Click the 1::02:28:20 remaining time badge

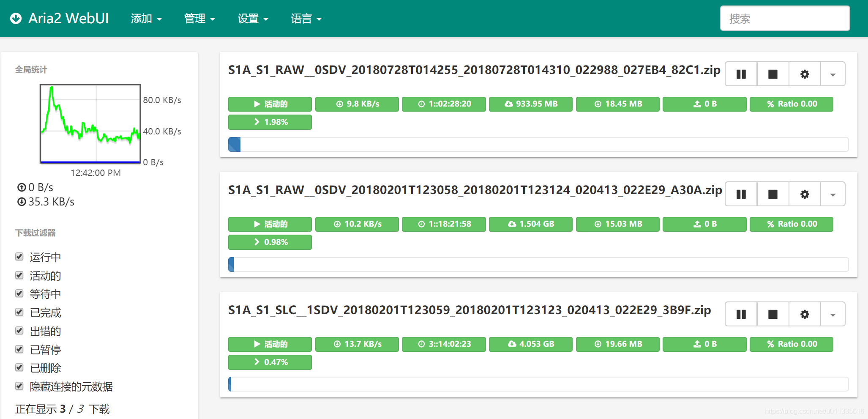pos(444,104)
